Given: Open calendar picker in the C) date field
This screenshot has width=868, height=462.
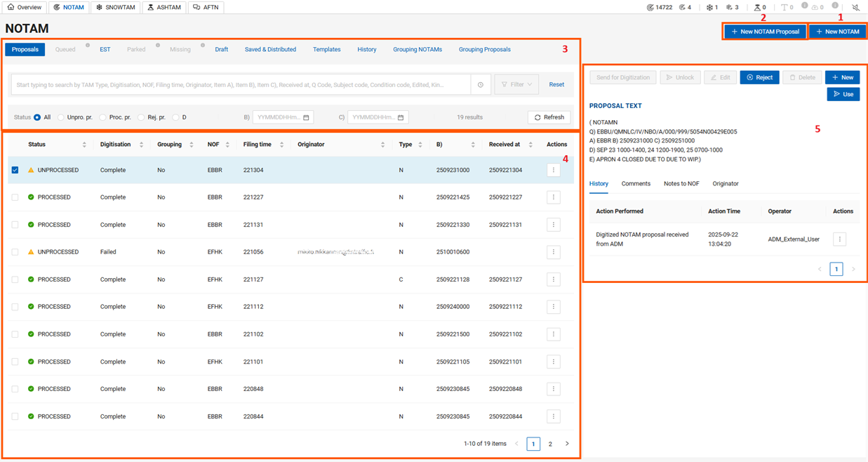Looking at the screenshot, I should point(401,117).
